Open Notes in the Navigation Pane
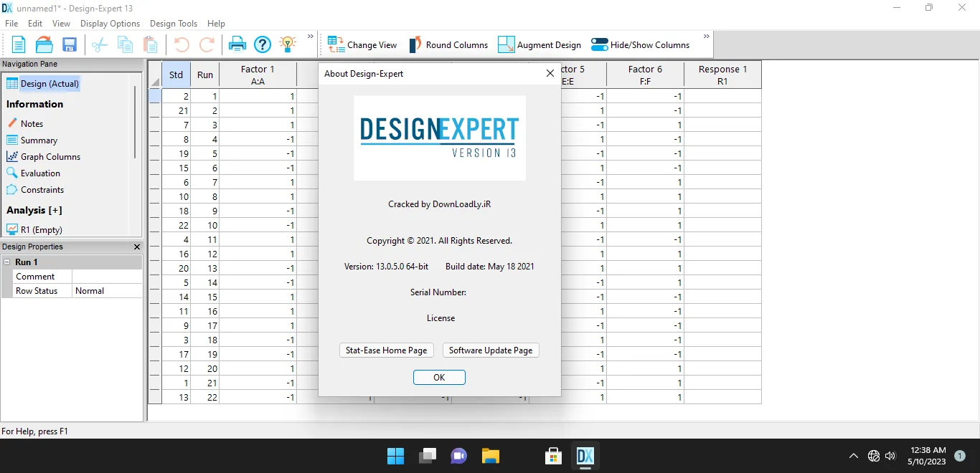The height and width of the screenshot is (473, 980). (25, 123)
